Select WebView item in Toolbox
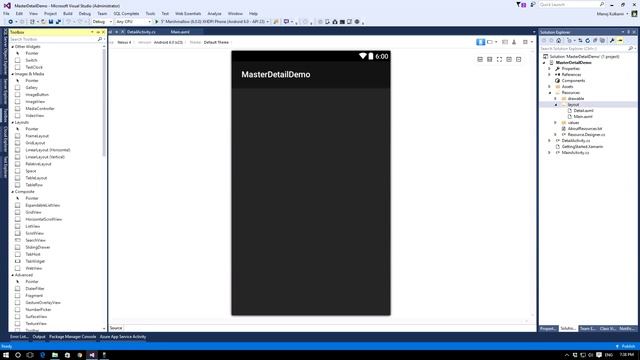Screen dimensions: 640x360 (33, 268)
